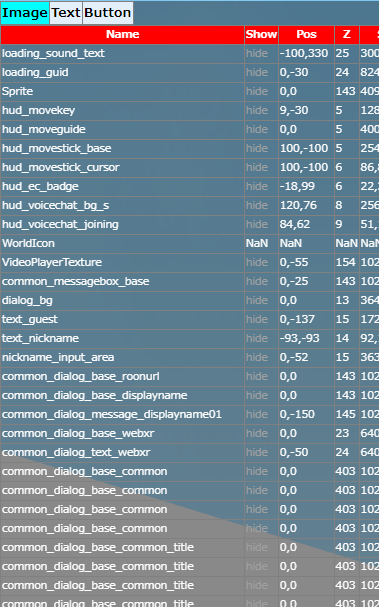Toggle hide for hud_movestick_cursor

tap(257, 167)
